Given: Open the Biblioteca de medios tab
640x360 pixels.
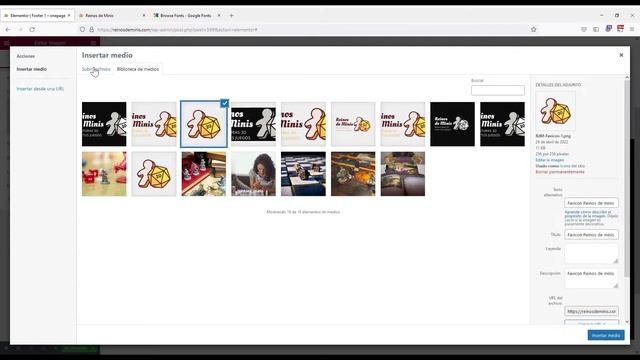Looking at the screenshot, I should pos(138,69).
